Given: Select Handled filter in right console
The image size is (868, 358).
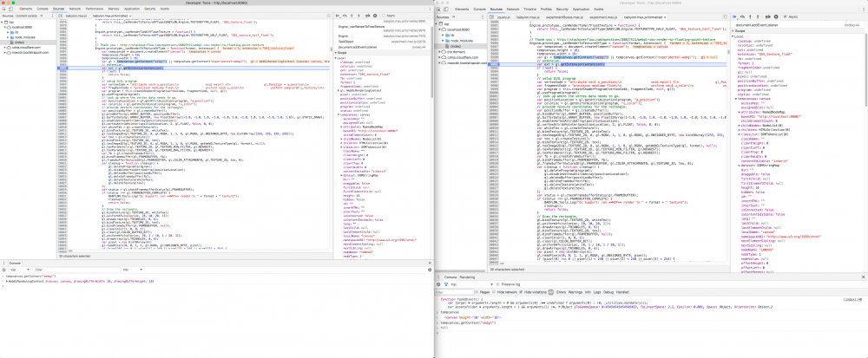Looking at the screenshot, I should [622, 292].
